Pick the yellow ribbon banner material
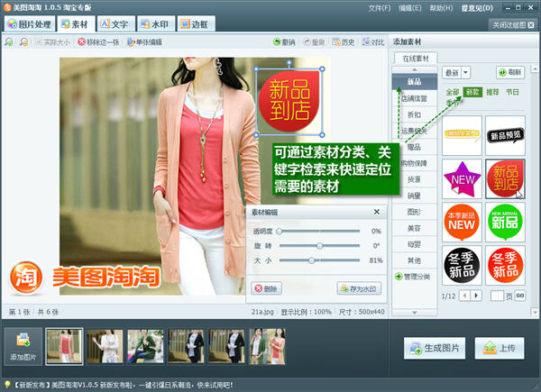The width and height of the screenshot is (541, 392). (x=462, y=135)
